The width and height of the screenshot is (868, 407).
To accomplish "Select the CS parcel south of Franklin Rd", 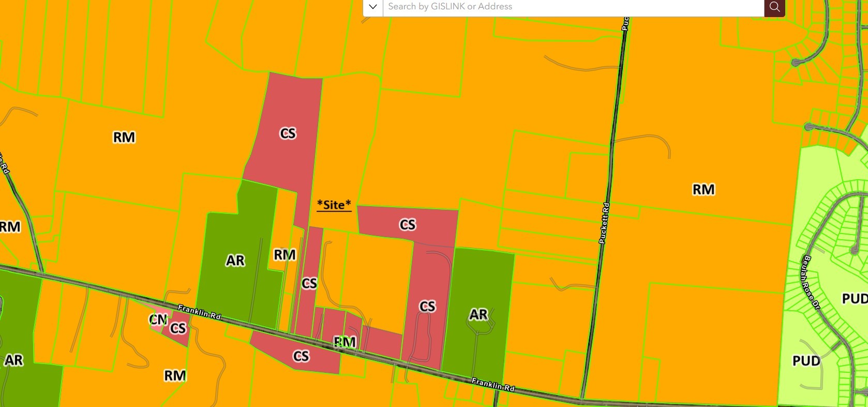I will [x=301, y=356].
